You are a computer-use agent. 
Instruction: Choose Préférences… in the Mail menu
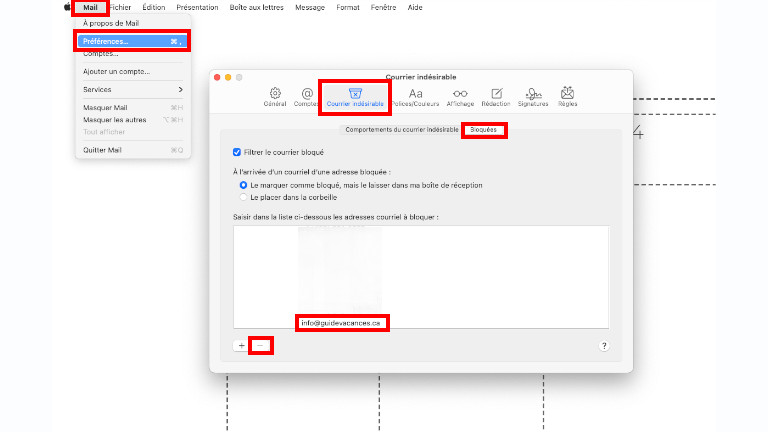pos(132,41)
